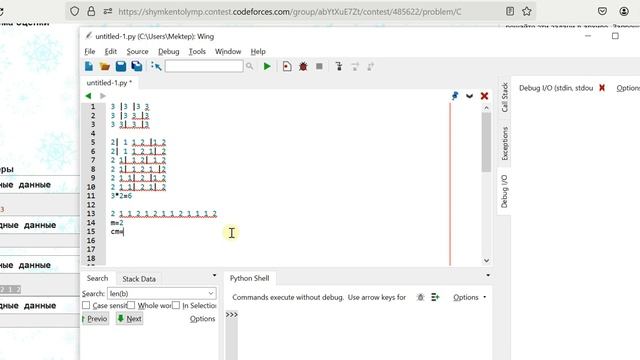640x360 pixels.
Task: Open the Tools menu
Action: point(197,51)
